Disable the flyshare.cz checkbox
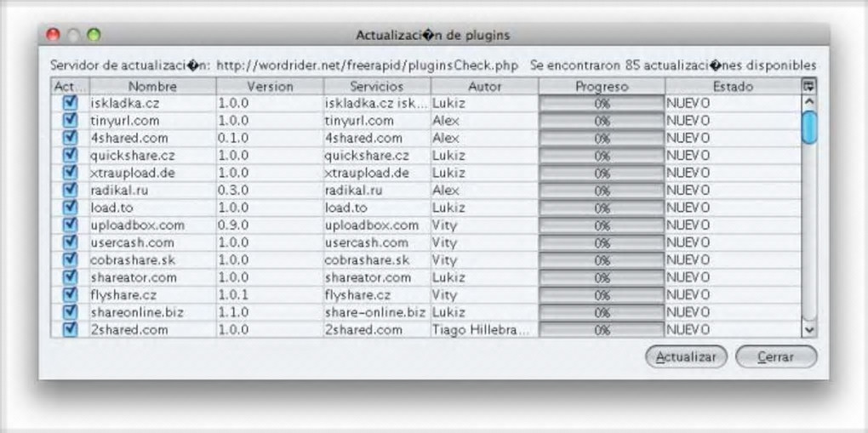This screenshot has height=433, width=868. pyautogui.click(x=70, y=294)
